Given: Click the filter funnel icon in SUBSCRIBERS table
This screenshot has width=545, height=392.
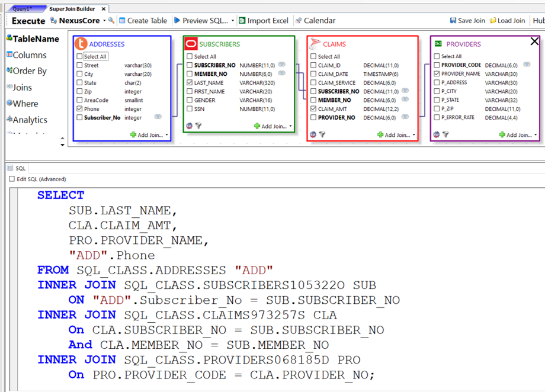Looking at the screenshot, I should point(198,126).
